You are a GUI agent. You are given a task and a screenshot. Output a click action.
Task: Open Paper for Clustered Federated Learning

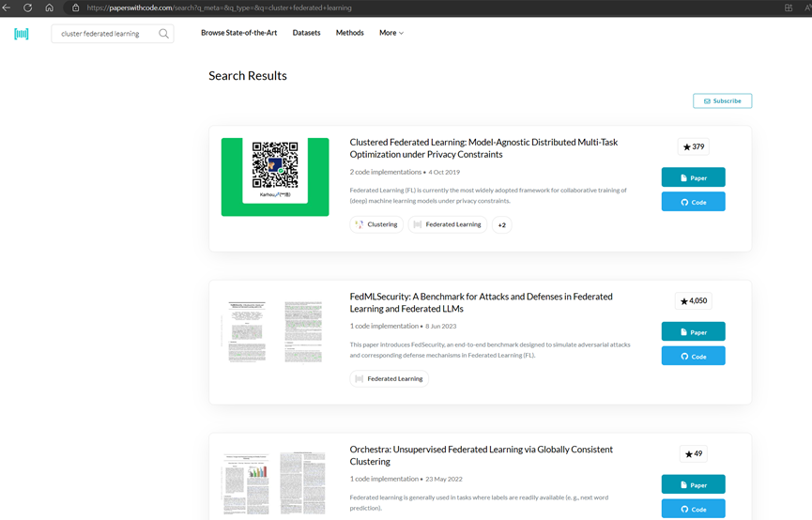point(693,177)
